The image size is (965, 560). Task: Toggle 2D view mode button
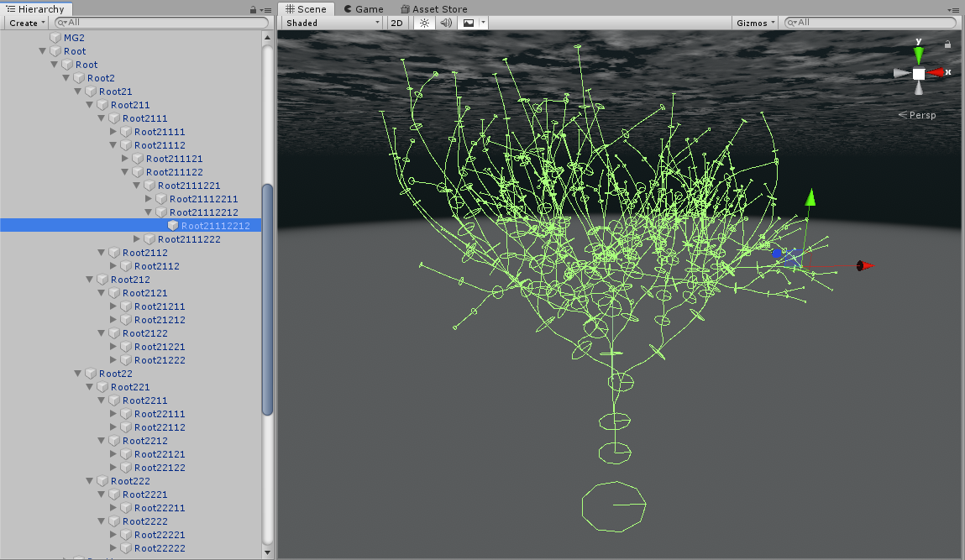(x=397, y=23)
